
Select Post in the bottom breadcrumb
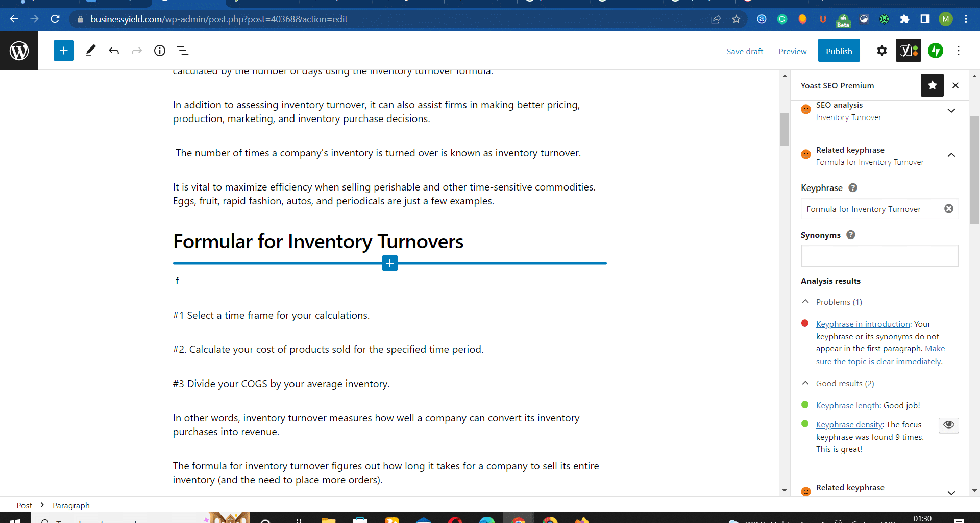24,505
